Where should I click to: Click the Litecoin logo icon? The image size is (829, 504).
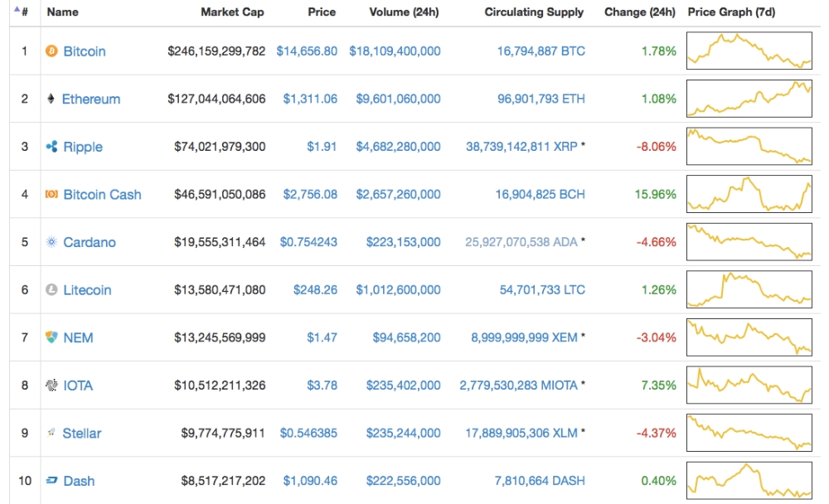point(51,290)
